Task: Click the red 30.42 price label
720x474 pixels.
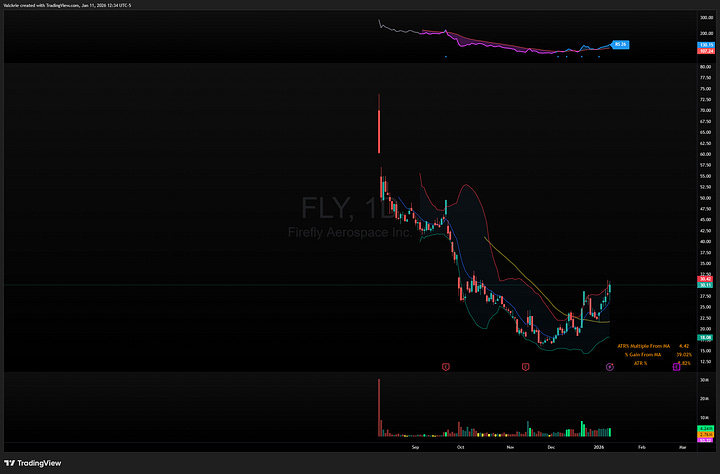Action: coord(705,279)
